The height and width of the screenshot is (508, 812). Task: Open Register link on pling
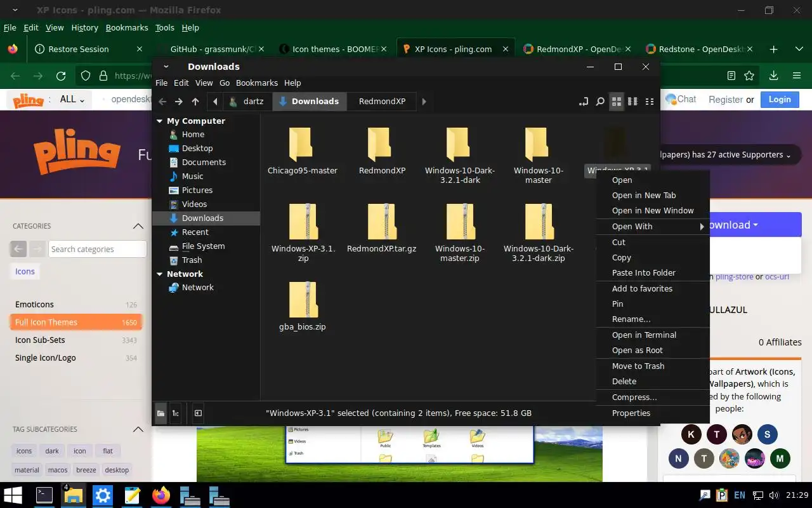coord(726,99)
